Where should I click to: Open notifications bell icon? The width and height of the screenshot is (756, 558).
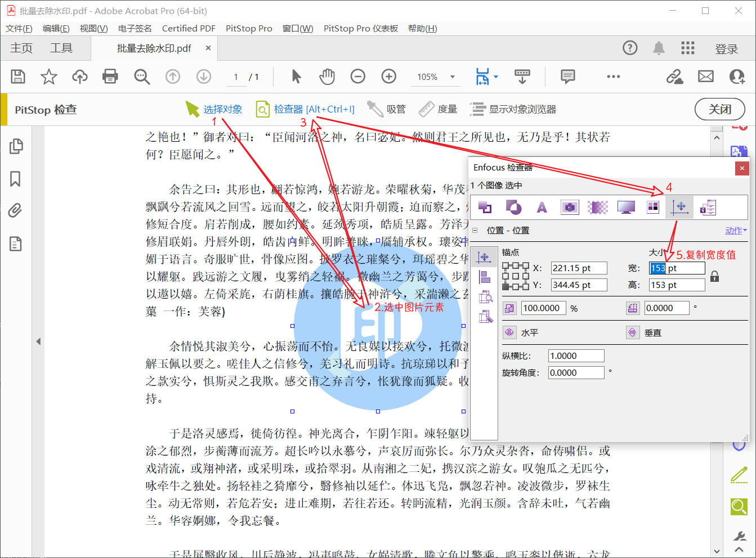click(659, 48)
